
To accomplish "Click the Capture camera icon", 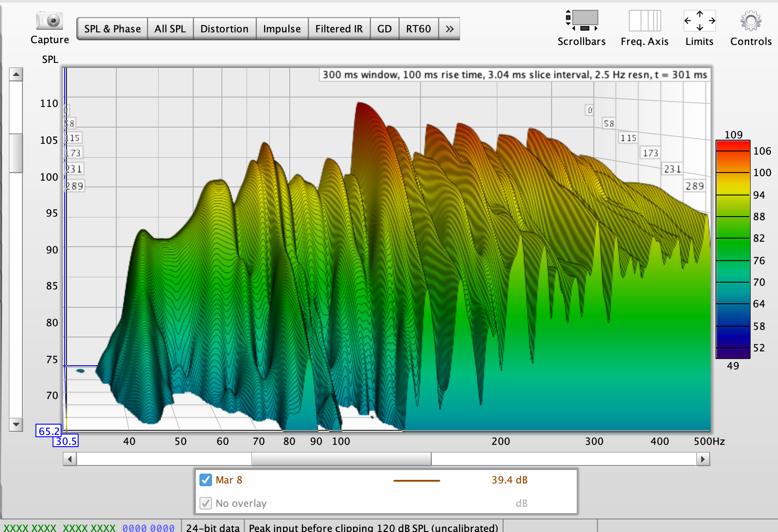I will [x=49, y=21].
